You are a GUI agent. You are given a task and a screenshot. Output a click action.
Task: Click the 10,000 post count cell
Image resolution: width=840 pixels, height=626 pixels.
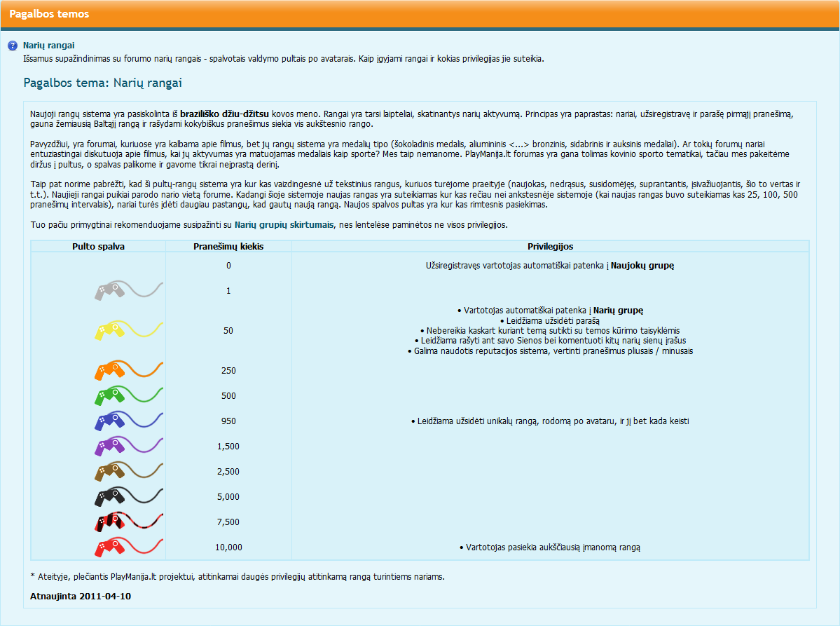(229, 547)
